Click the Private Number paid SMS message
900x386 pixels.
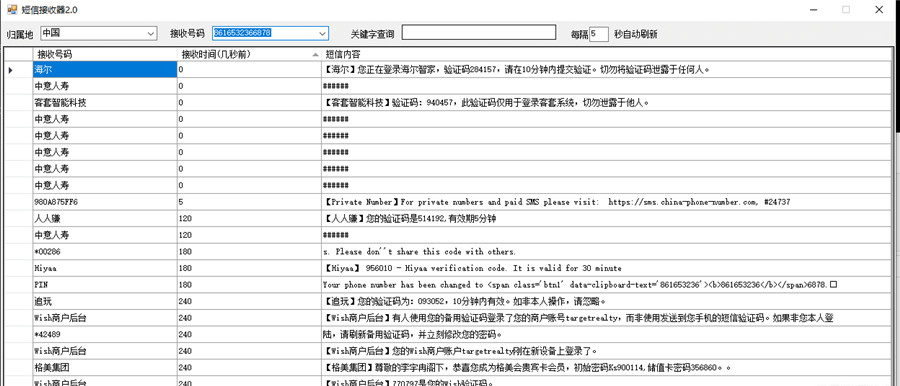[606, 202]
